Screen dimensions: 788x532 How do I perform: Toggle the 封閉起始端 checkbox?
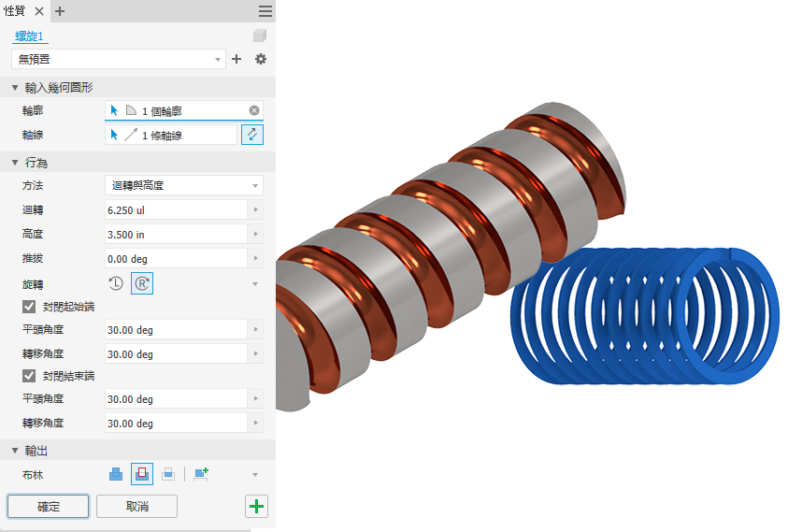[x=29, y=307]
